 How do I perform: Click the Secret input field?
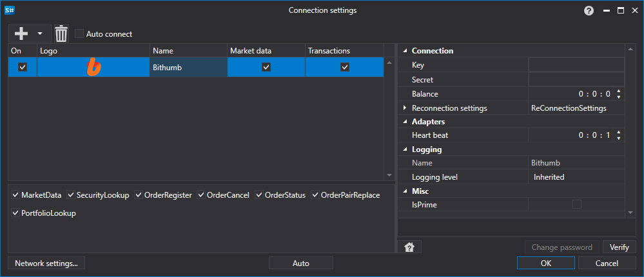576,80
